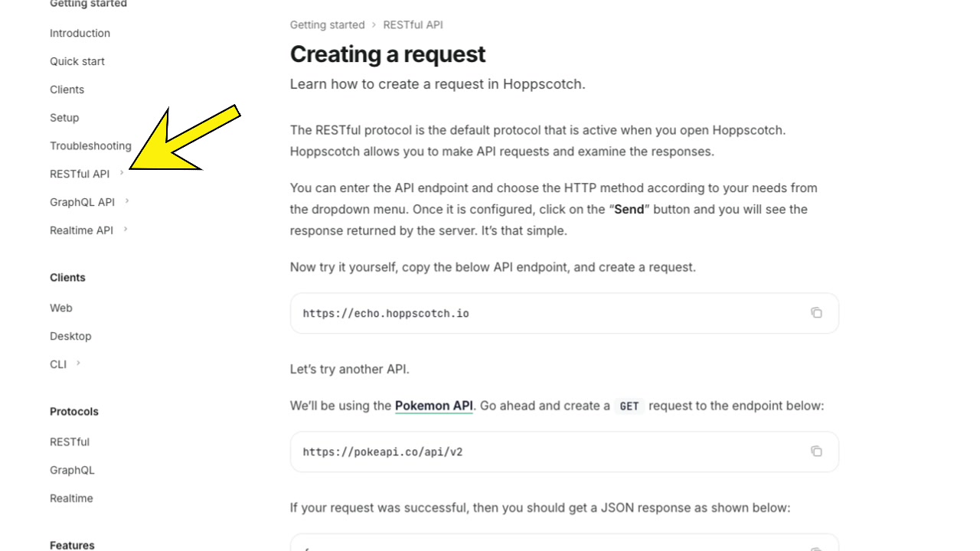Open the Introduction page
Screen dimensions: 980x551
coord(80,33)
